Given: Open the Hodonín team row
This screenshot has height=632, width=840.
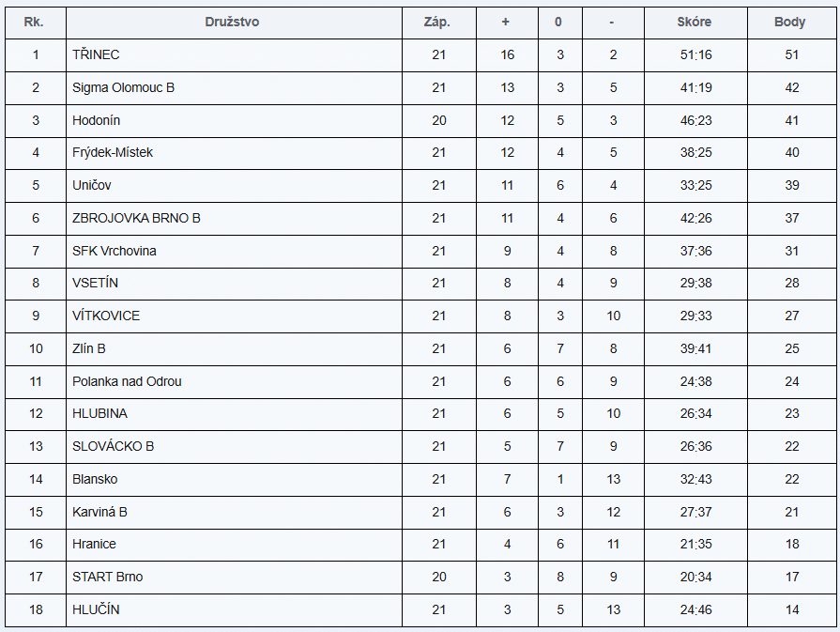Looking at the screenshot, I should pos(97,120).
